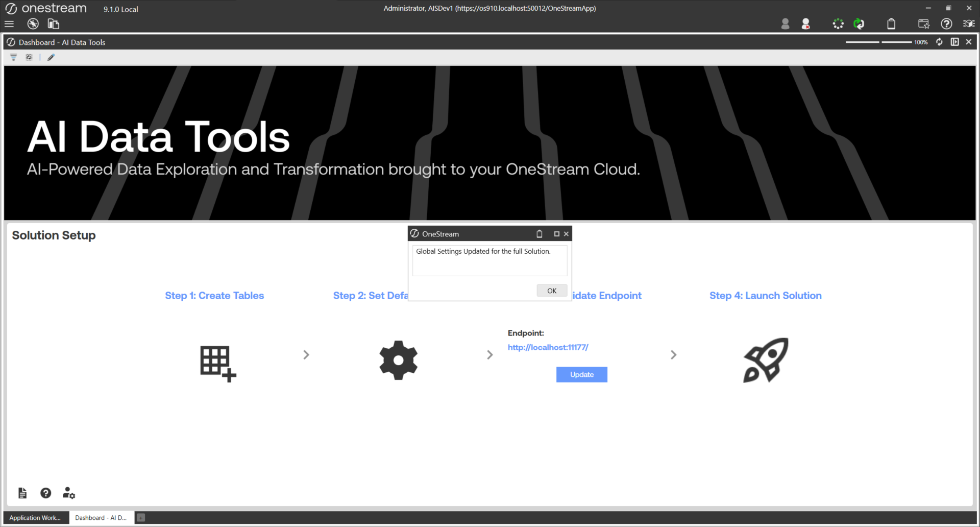Open the task activity spinner icon

click(x=838, y=24)
